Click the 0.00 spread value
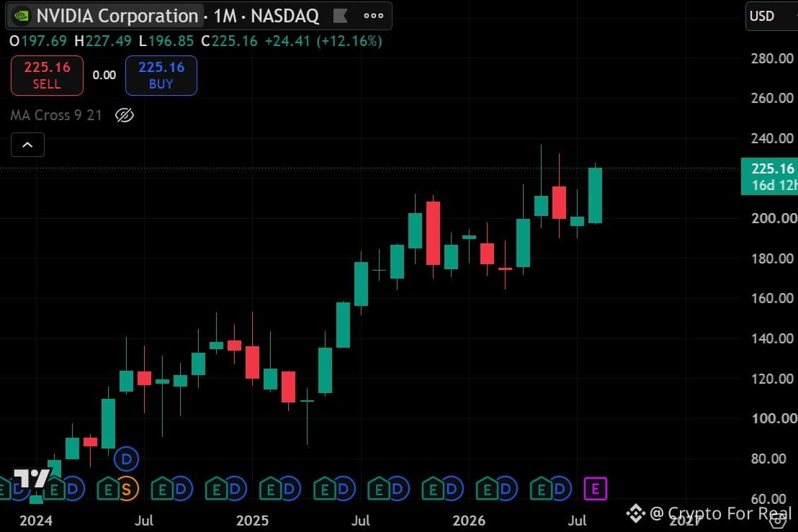 pyautogui.click(x=104, y=76)
